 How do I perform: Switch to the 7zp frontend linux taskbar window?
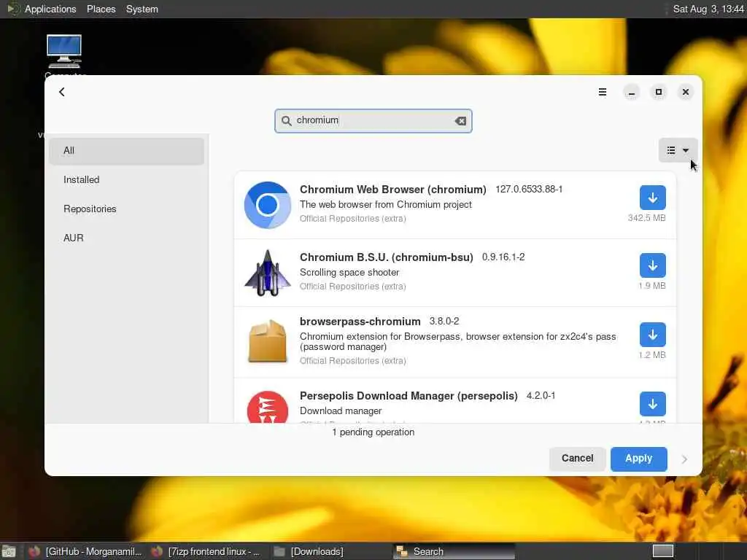[206, 551]
